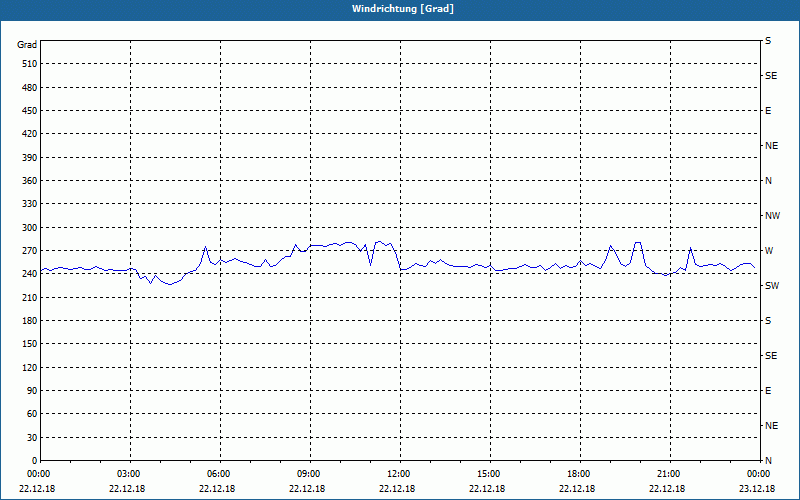Select the 330 y-axis tick label
This screenshot has width=800, height=500.
point(30,204)
